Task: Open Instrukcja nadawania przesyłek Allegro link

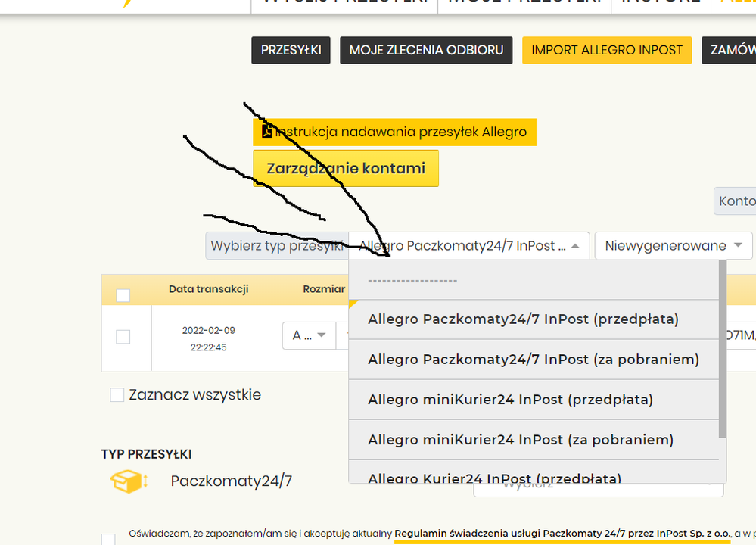Action: (394, 132)
